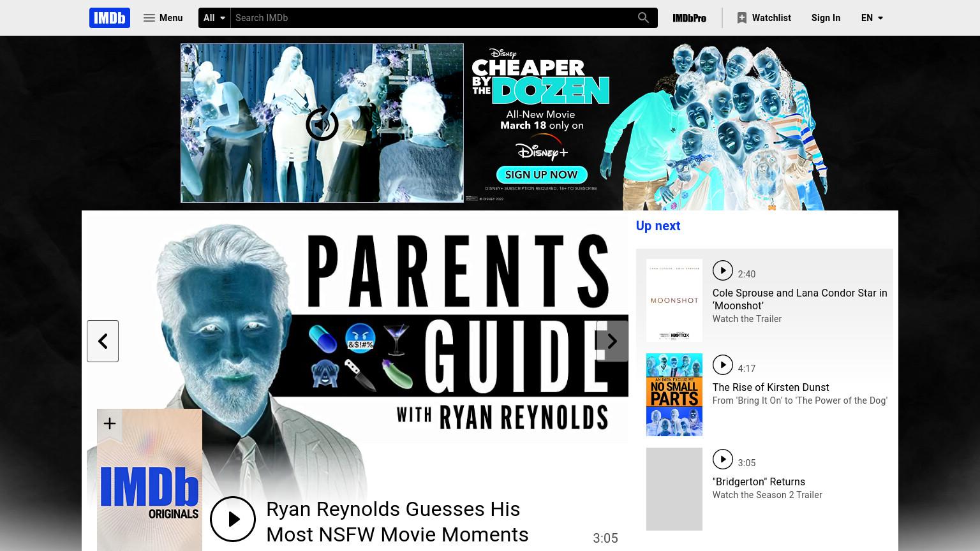The height and width of the screenshot is (551, 980).
Task: Focus the Search IMDb input field
Action: (430, 18)
